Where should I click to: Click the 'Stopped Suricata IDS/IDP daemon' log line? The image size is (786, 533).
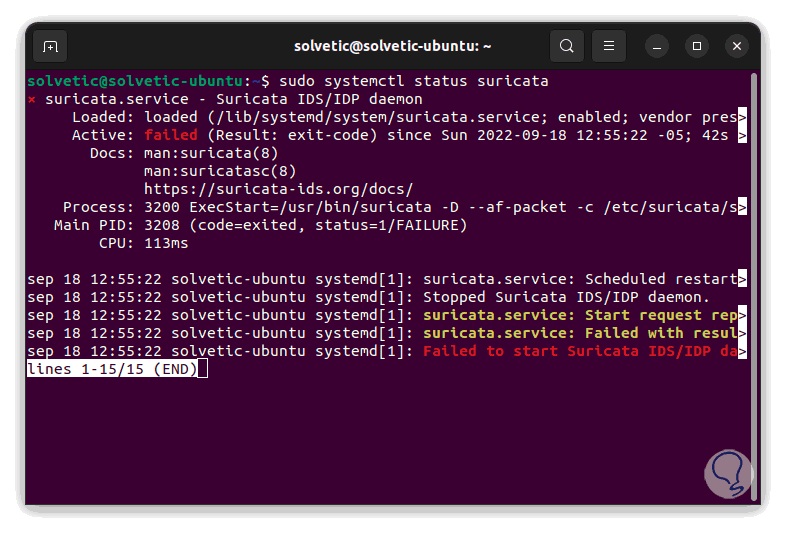pos(566,297)
